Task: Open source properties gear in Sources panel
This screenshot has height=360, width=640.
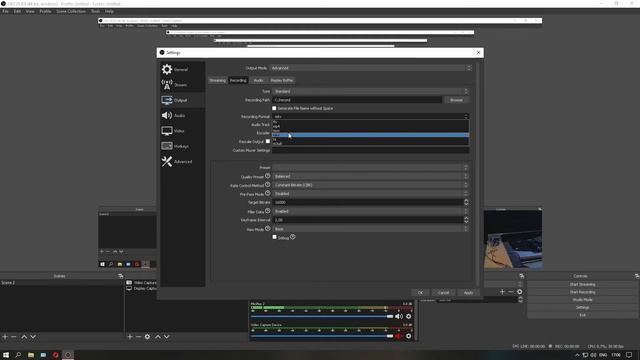Action: (x=147, y=337)
